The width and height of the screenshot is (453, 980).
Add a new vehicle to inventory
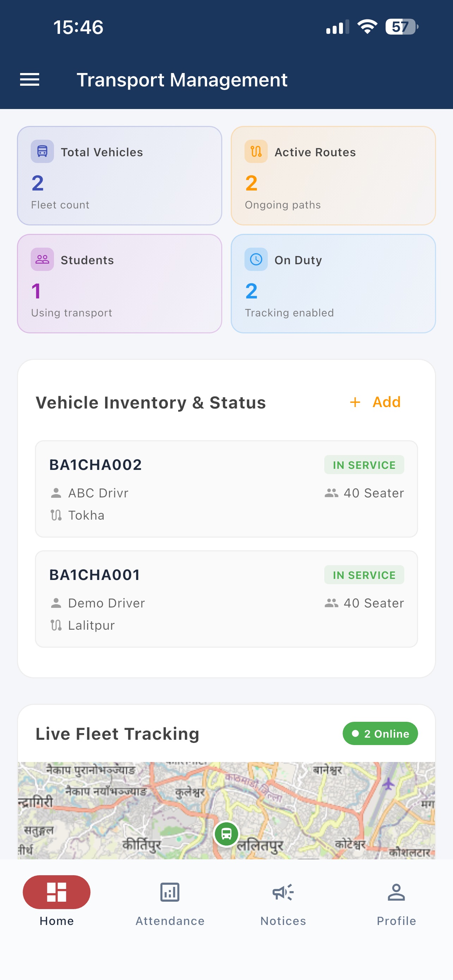[375, 402]
